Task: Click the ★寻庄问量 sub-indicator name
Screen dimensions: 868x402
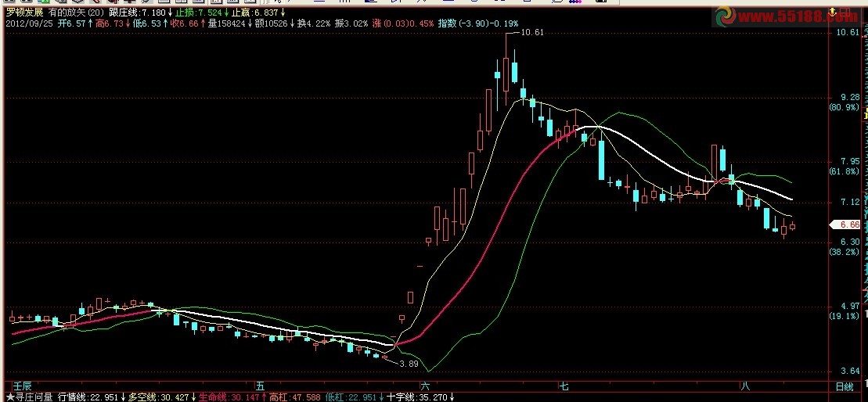Action: [x=29, y=397]
